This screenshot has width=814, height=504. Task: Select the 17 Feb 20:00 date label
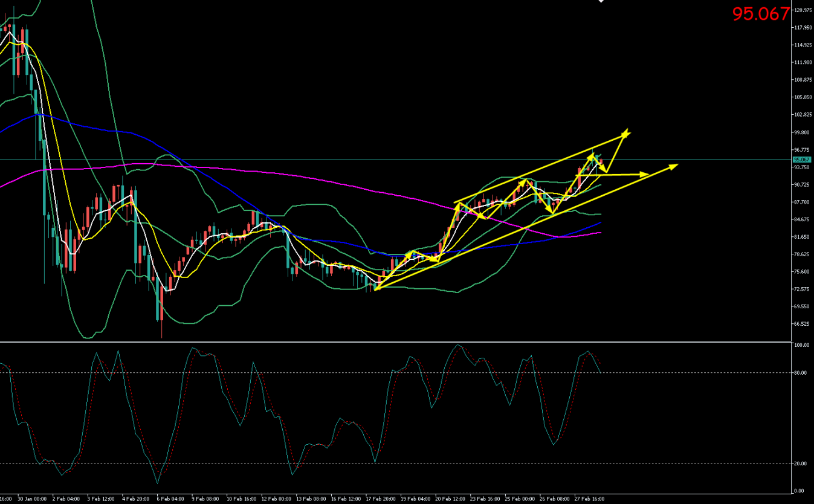[x=379, y=499]
